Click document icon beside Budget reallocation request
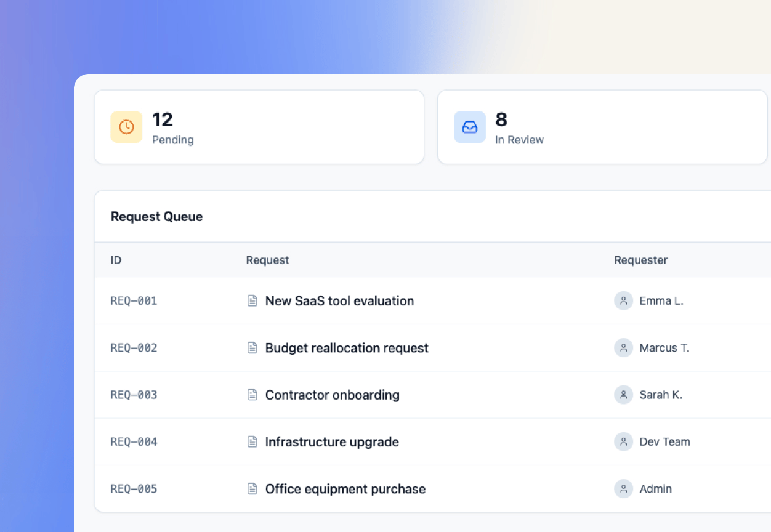This screenshot has height=532, width=771. [x=252, y=348]
